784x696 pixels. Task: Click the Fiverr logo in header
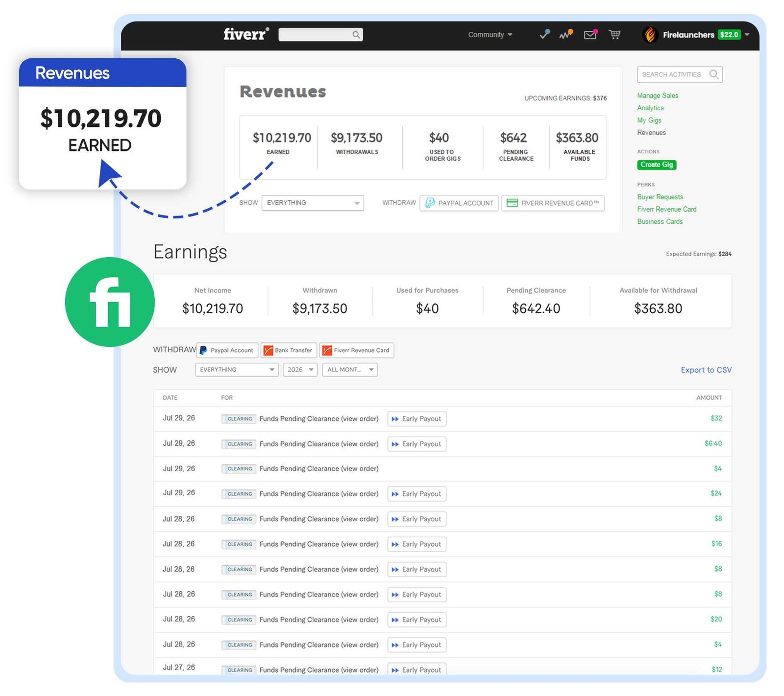tap(246, 34)
